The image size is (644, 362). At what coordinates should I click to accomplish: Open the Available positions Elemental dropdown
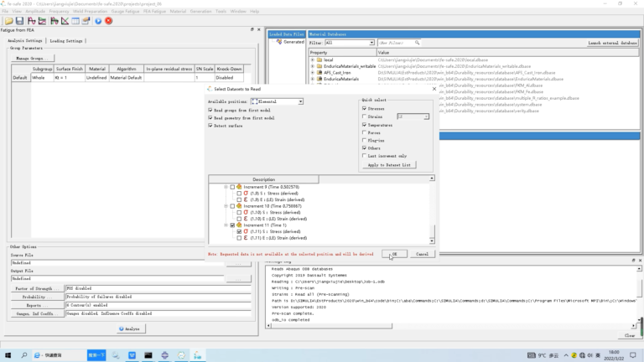[278, 101]
